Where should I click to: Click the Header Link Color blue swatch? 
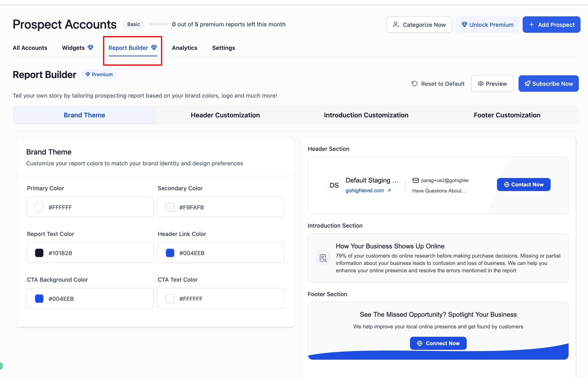(170, 253)
